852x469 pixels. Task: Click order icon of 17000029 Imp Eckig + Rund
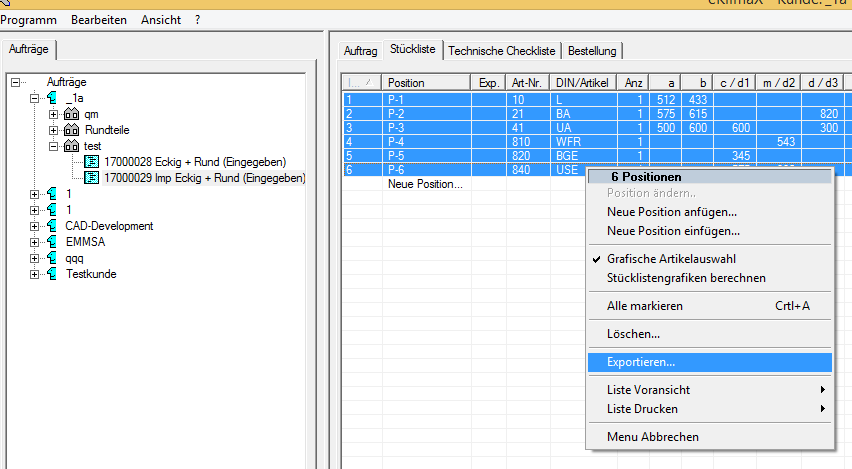[x=91, y=178]
